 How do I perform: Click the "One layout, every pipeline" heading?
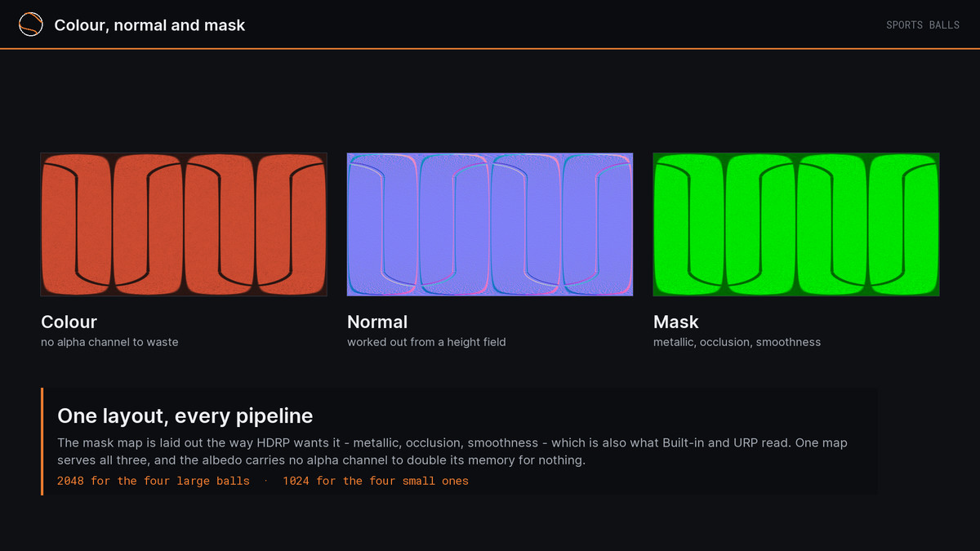coord(185,415)
